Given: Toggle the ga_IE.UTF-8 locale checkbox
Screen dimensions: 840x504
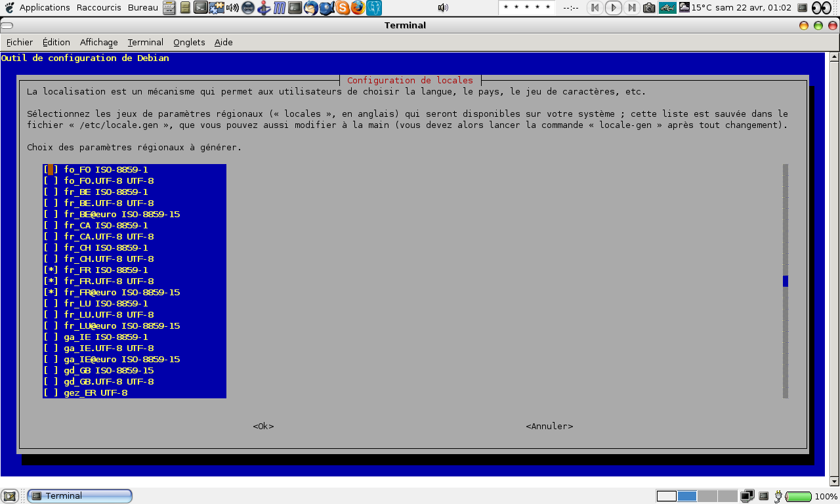Looking at the screenshot, I should click(x=51, y=348).
